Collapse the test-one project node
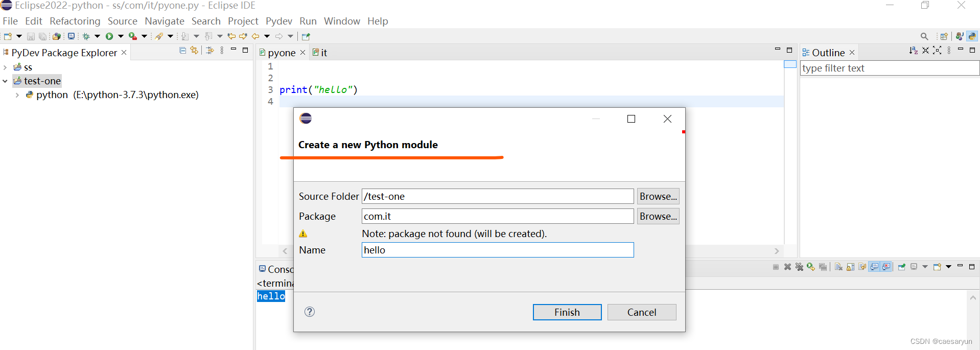Viewport: 980px width, 350px height. (5, 81)
